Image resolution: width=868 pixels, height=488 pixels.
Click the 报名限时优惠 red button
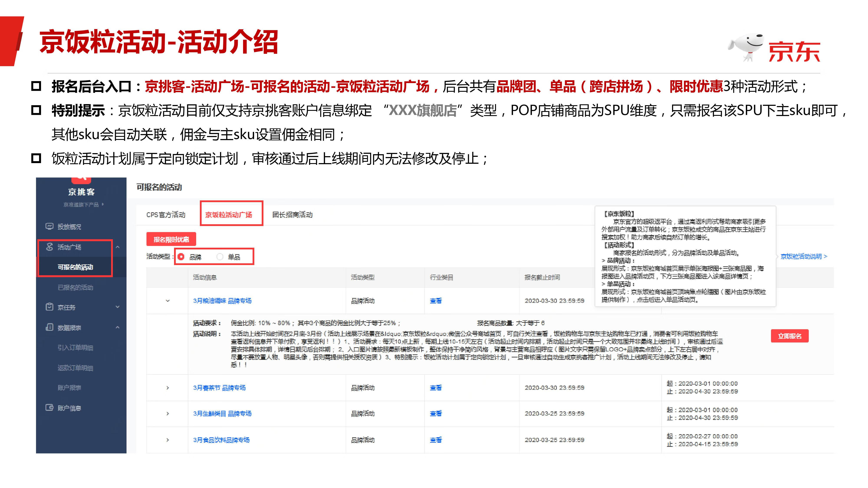pyautogui.click(x=171, y=239)
